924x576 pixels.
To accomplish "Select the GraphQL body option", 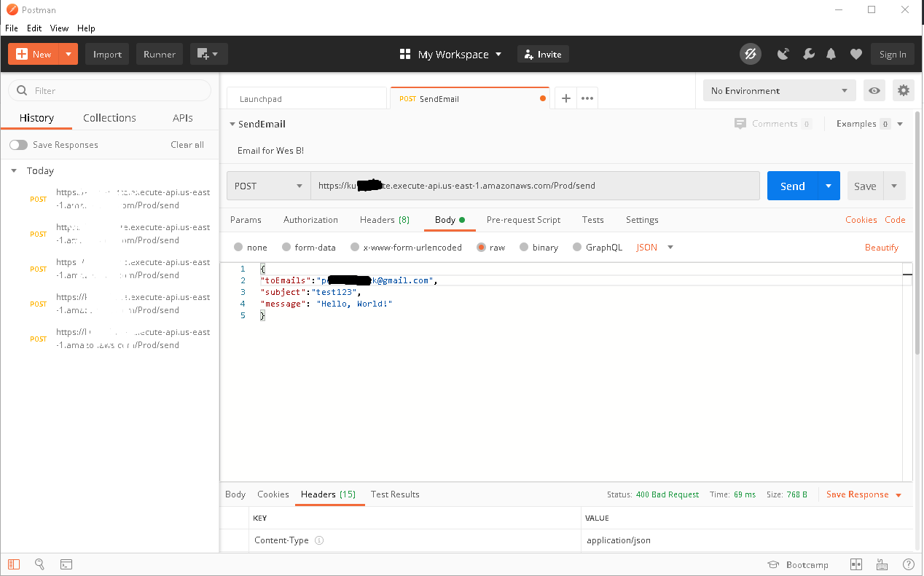I will [577, 248].
